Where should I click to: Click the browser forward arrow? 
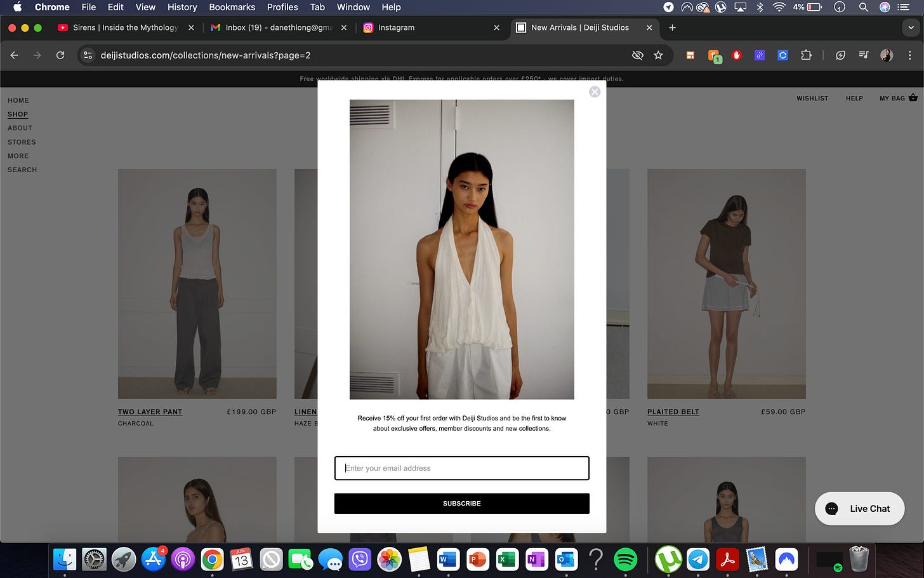pos(37,55)
